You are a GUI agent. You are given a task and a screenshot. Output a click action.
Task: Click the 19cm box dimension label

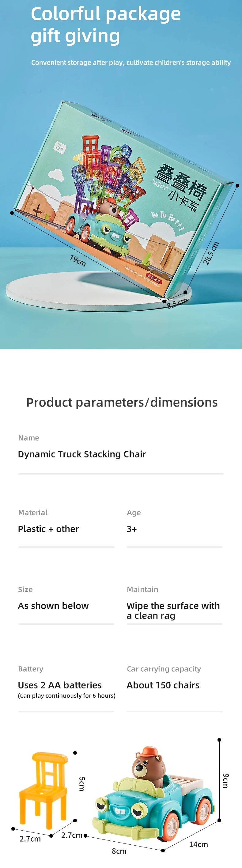coord(78,260)
